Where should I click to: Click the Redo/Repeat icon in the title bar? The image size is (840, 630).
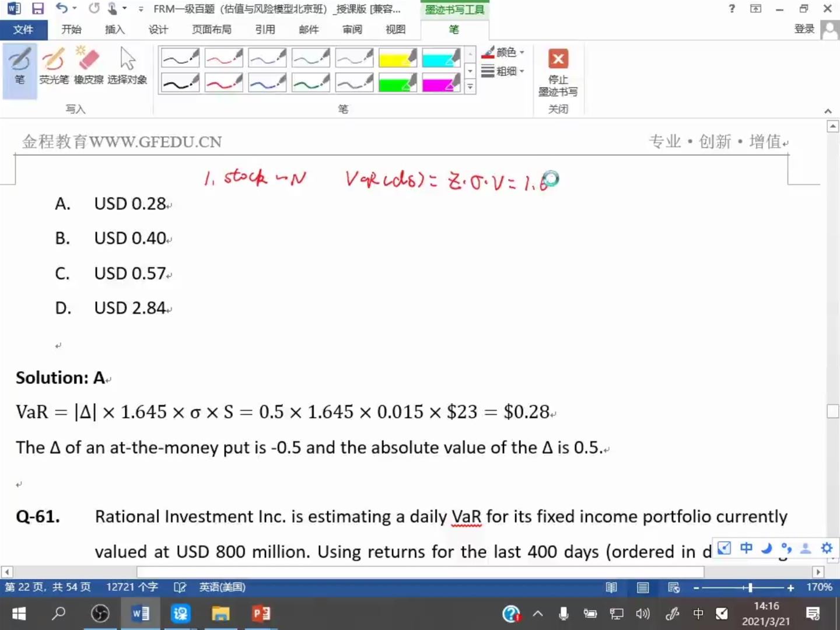tap(93, 9)
